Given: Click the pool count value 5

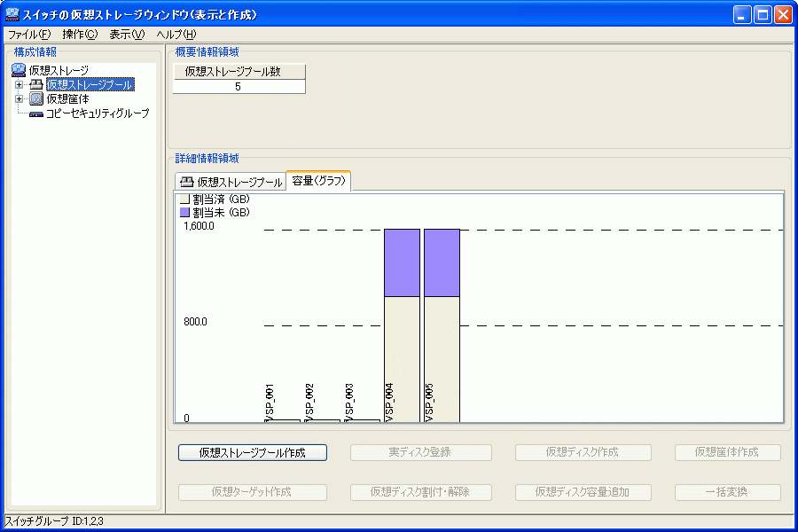Looking at the screenshot, I should (239, 87).
